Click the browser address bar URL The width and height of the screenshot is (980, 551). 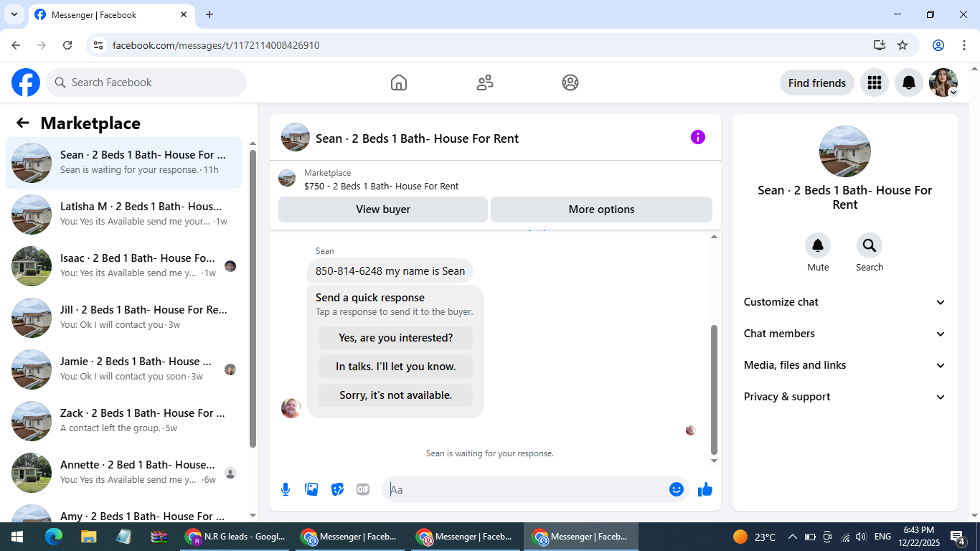(216, 45)
